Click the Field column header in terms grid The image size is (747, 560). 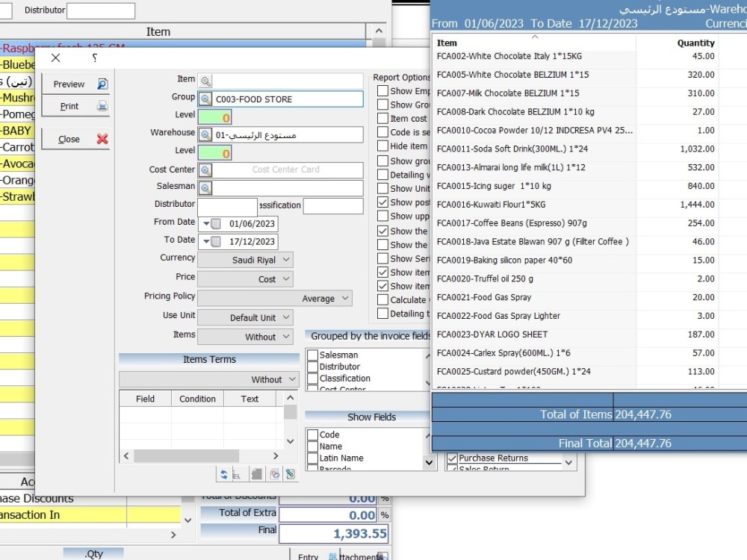point(145,399)
